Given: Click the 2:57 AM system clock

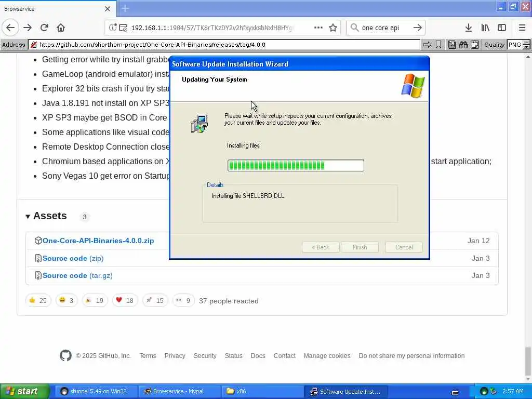Looking at the screenshot, I should coord(513,392).
